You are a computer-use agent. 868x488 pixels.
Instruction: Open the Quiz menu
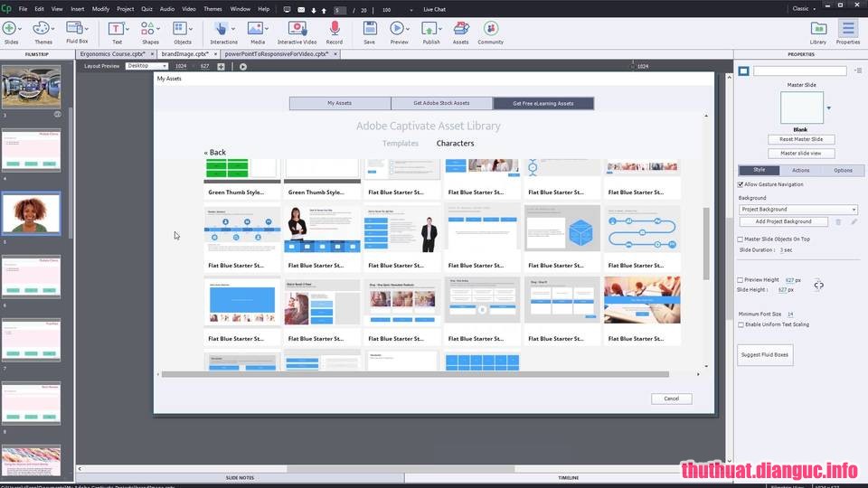[146, 9]
